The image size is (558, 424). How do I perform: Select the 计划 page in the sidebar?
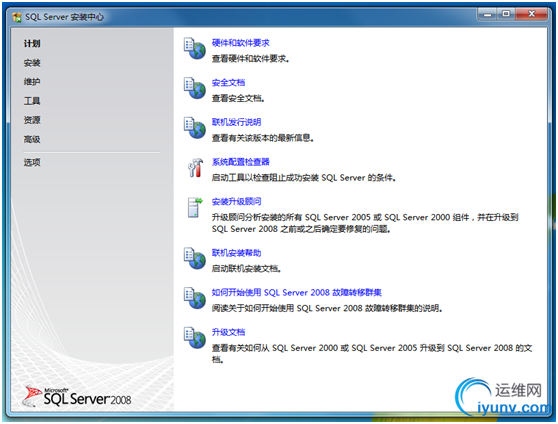32,44
